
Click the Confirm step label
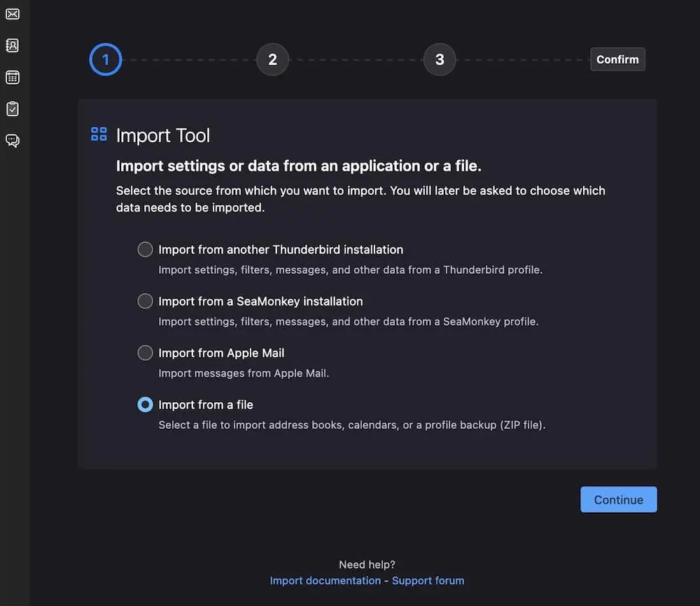coord(617,60)
